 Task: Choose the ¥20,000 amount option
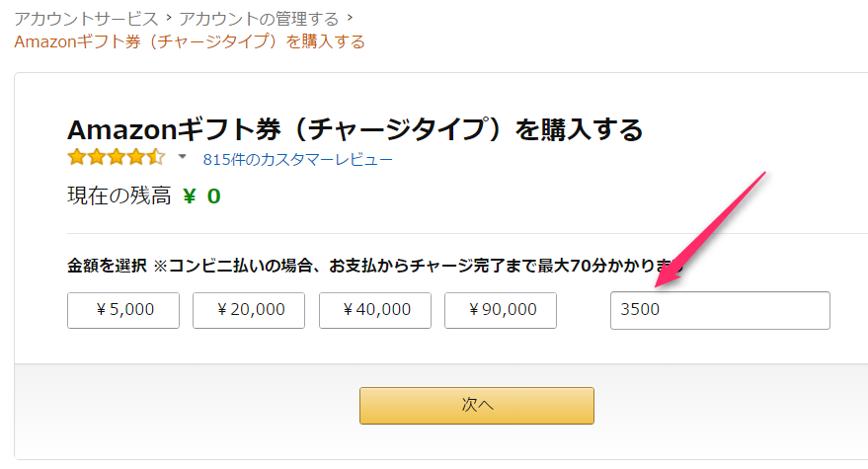click(x=250, y=310)
